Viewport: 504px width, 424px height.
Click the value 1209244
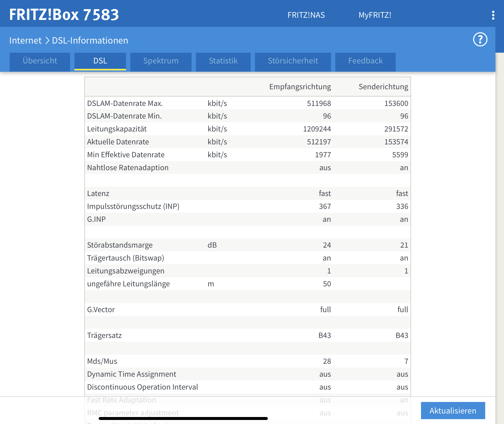pyautogui.click(x=317, y=129)
